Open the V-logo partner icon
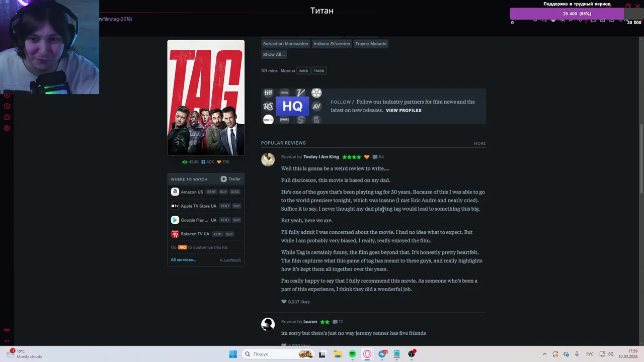This screenshot has width=644, height=362. [300, 93]
